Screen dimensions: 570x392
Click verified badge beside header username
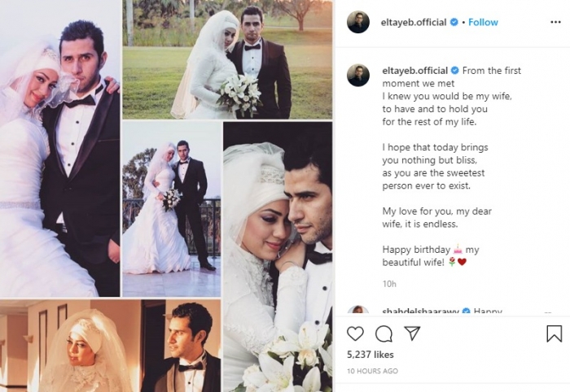pos(454,22)
